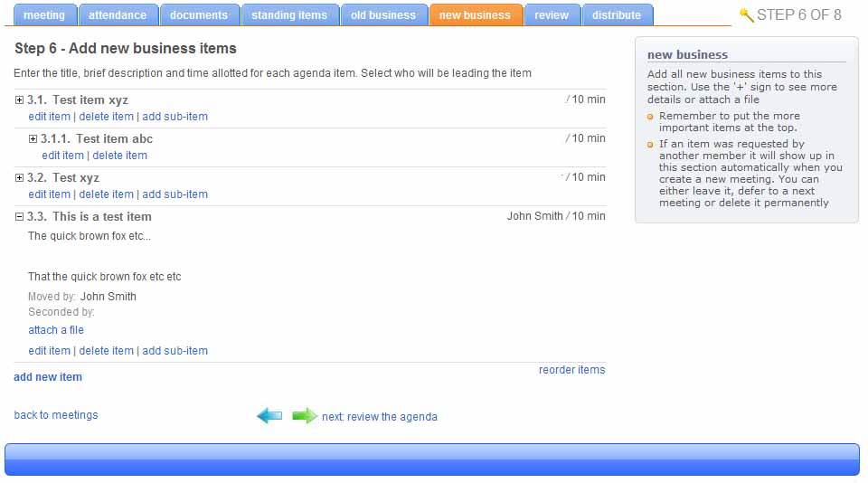Screen dimensions: 868x483
Task: Switch to the meeting tab
Action: click(x=44, y=15)
